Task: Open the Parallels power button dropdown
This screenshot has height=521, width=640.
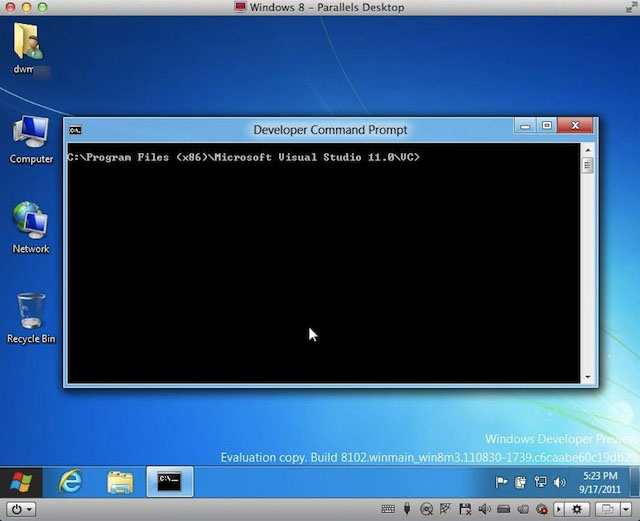Action: pyautogui.click(x=18, y=509)
